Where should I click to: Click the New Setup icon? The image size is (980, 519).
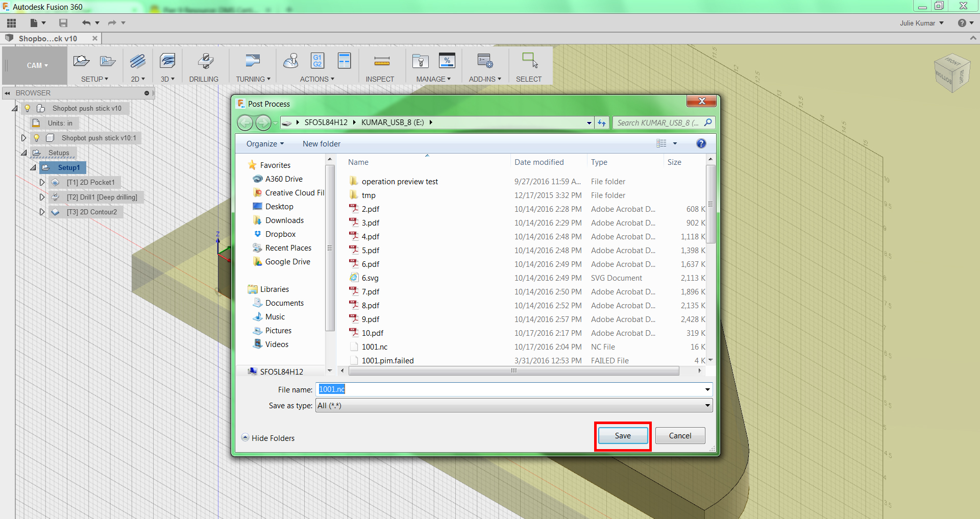81,61
